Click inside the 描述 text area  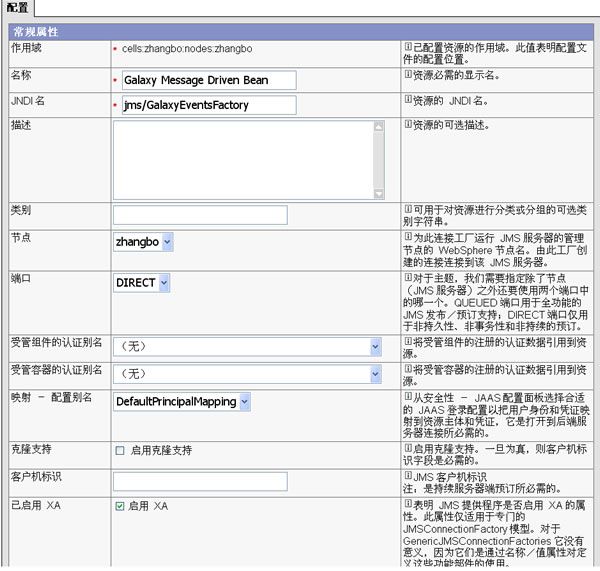(x=243, y=160)
